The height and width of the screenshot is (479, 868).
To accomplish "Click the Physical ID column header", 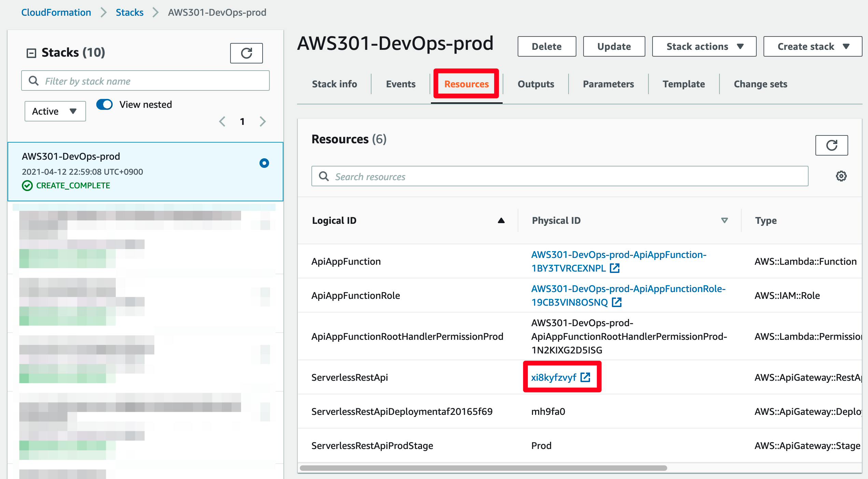I will pyautogui.click(x=556, y=220).
